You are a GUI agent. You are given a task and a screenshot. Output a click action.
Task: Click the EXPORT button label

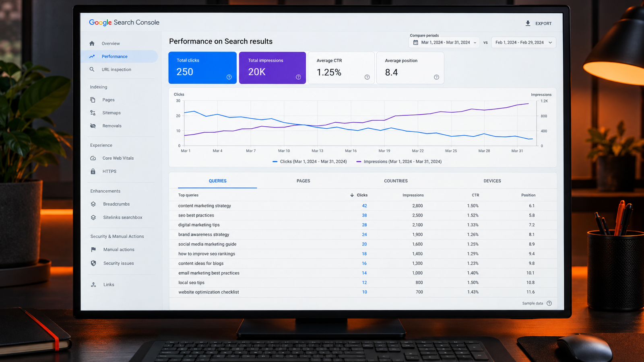[543, 24]
